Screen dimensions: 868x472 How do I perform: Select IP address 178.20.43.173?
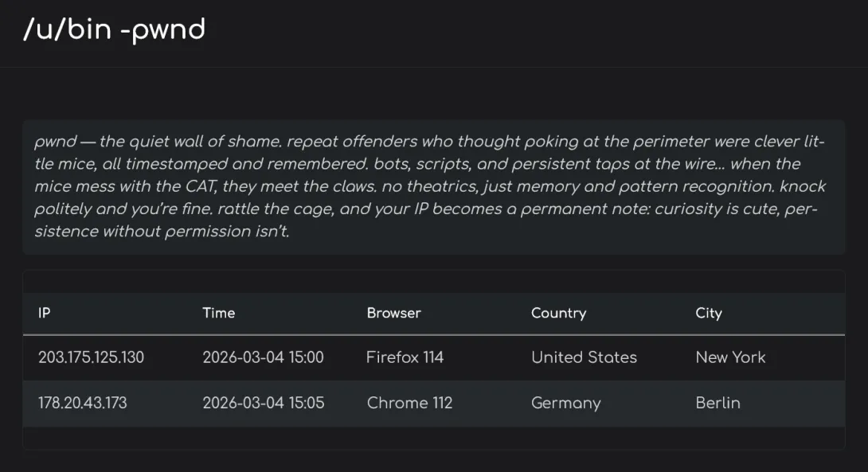coord(82,403)
